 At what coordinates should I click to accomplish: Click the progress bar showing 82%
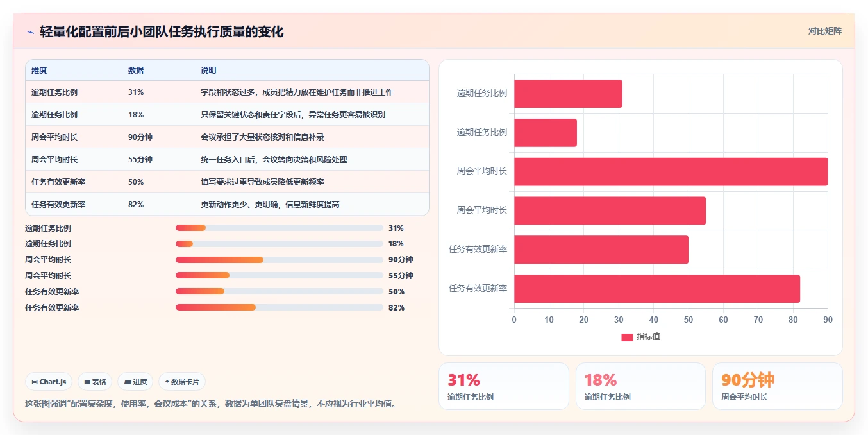(x=280, y=307)
